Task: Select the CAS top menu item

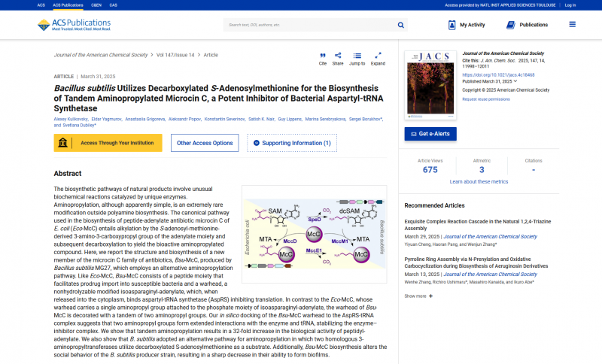Action: (x=113, y=5)
